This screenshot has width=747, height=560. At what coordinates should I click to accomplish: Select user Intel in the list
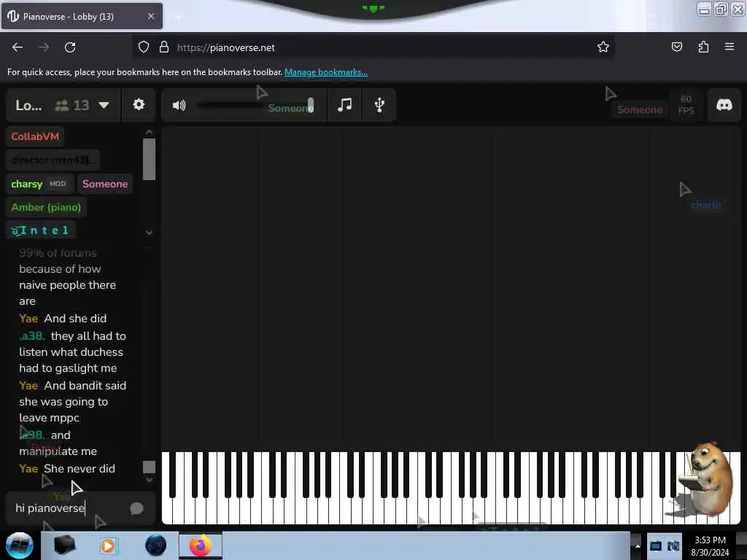[41, 230]
